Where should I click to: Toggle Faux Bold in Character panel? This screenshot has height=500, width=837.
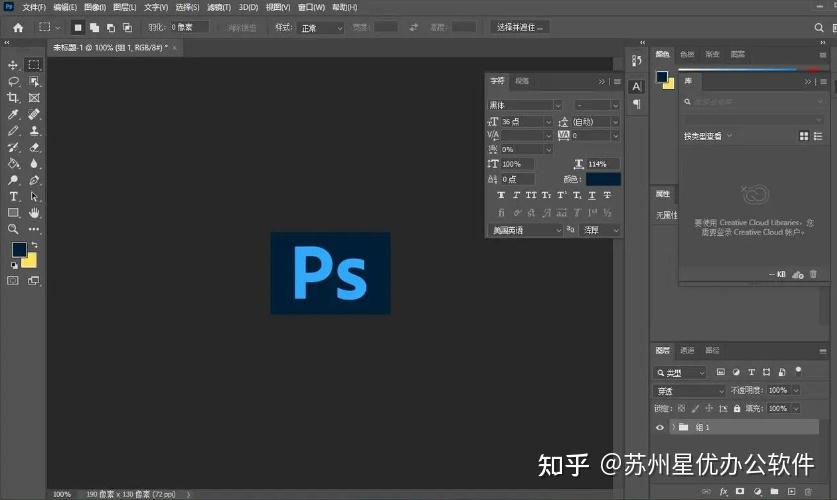point(501,195)
